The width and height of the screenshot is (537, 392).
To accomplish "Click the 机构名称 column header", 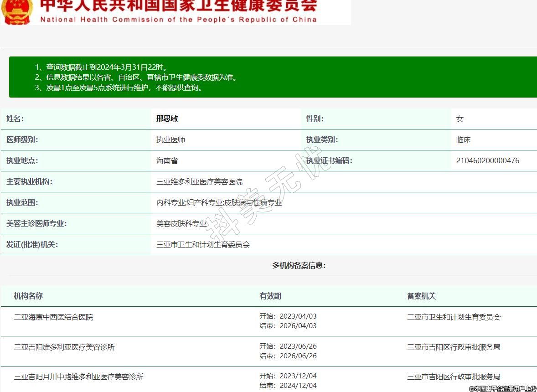I will click(x=28, y=296).
